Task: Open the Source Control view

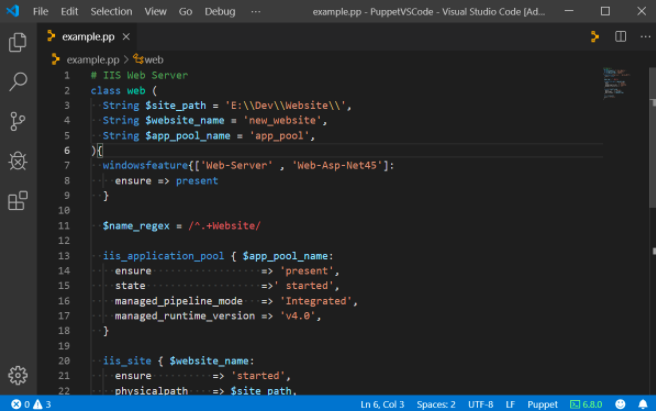Action: click(18, 121)
